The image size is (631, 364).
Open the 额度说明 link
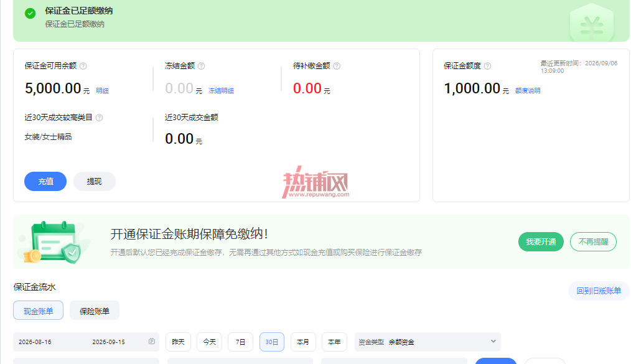point(528,91)
